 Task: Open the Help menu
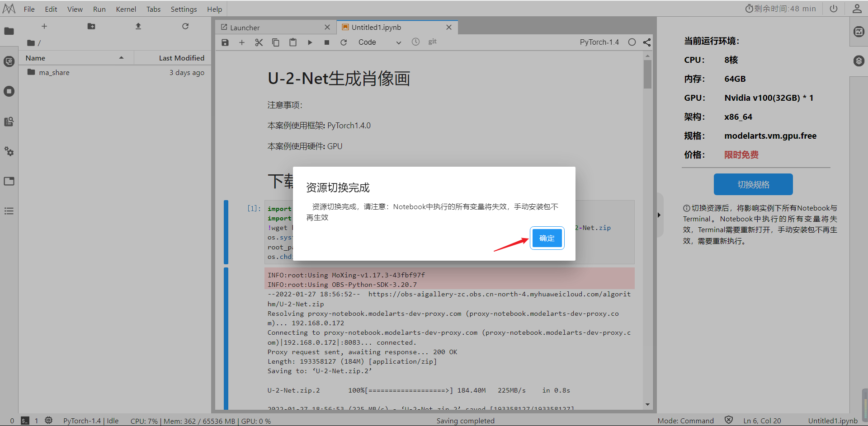(x=215, y=9)
